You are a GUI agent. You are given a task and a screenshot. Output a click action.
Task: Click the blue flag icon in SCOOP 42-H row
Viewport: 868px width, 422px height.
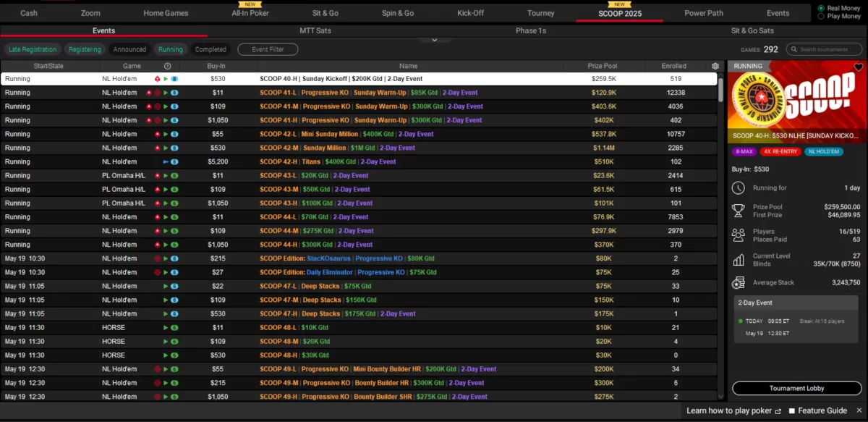pos(166,162)
